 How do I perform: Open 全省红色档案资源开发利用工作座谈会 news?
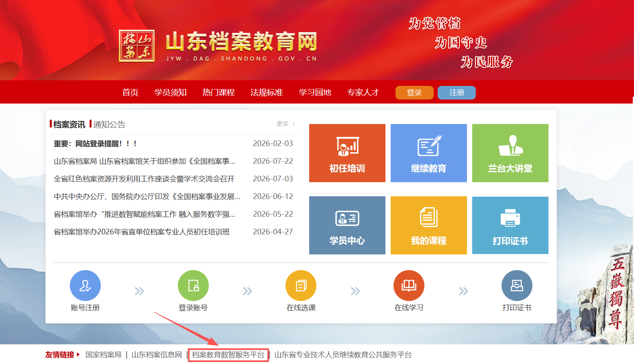pyautogui.click(x=144, y=179)
